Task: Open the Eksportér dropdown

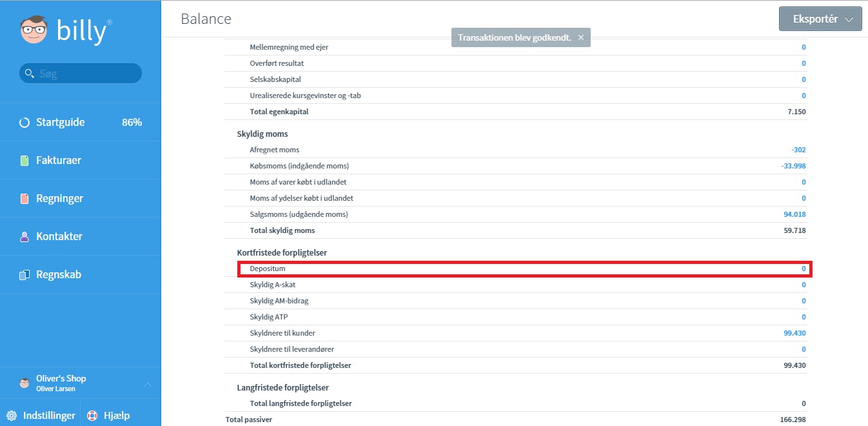Action: click(820, 19)
